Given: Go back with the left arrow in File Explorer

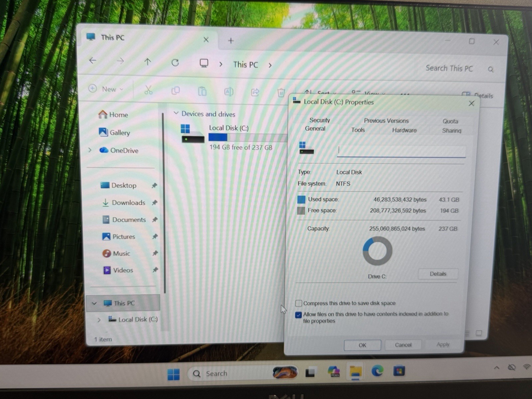Looking at the screenshot, I should (93, 61).
